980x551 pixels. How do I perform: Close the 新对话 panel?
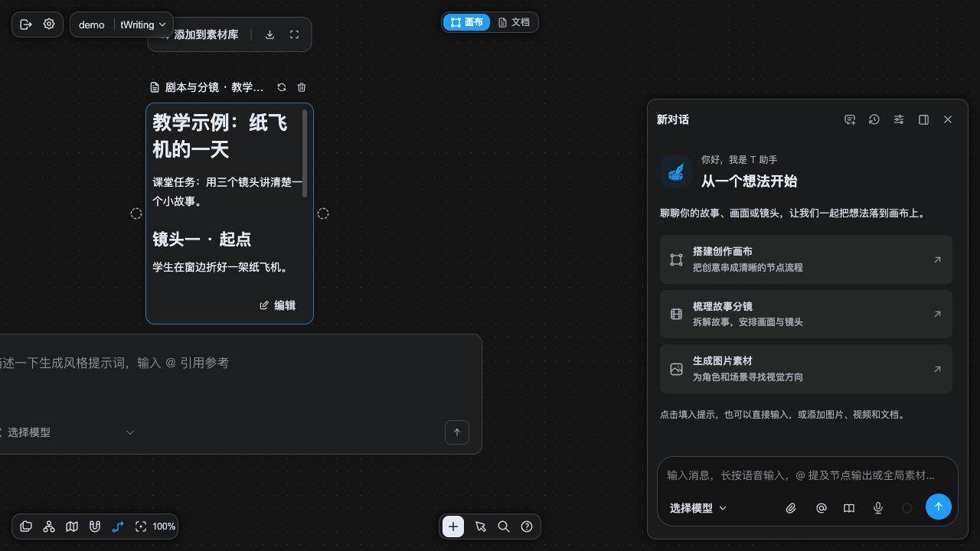click(x=948, y=119)
